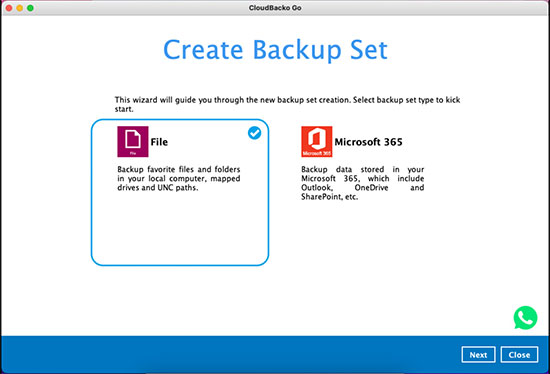Click the Next button
Screen dimensions: 550x374
click(x=478, y=355)
